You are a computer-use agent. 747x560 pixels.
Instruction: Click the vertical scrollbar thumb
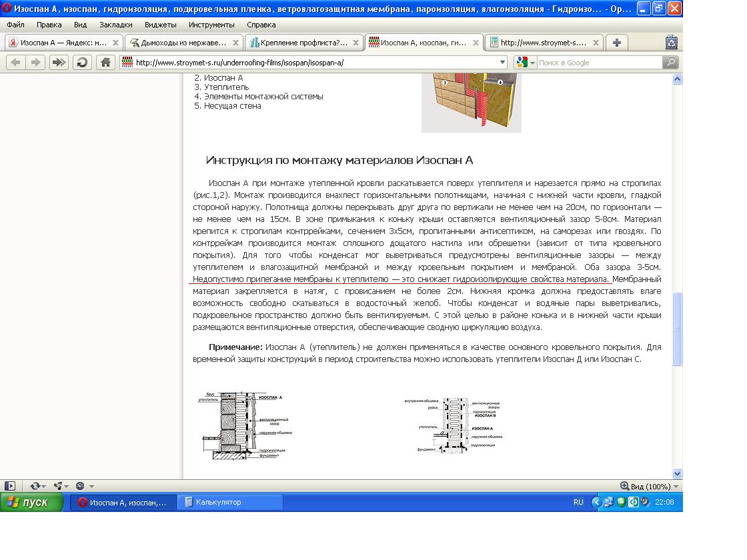(678, 329)
